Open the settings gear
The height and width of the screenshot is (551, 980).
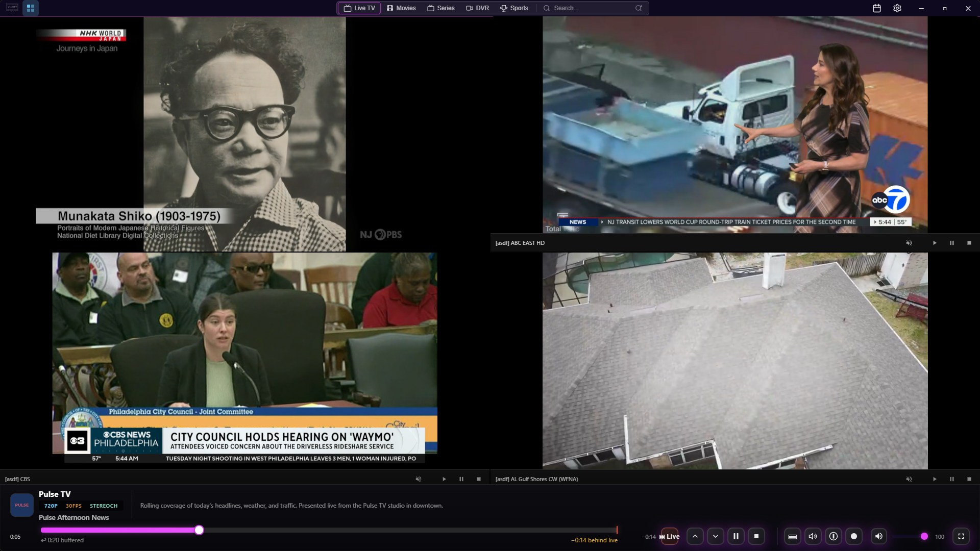point(897,8)
